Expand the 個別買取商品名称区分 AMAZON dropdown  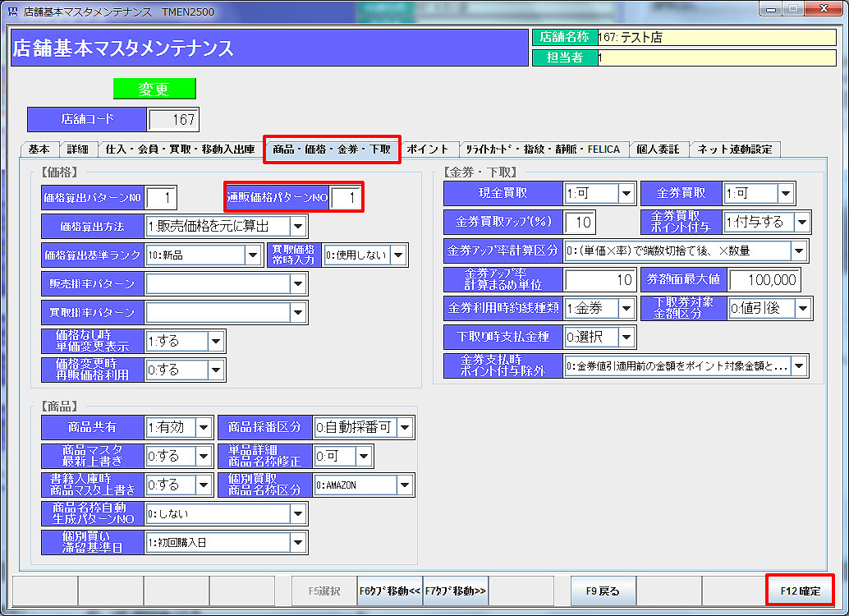403,485
